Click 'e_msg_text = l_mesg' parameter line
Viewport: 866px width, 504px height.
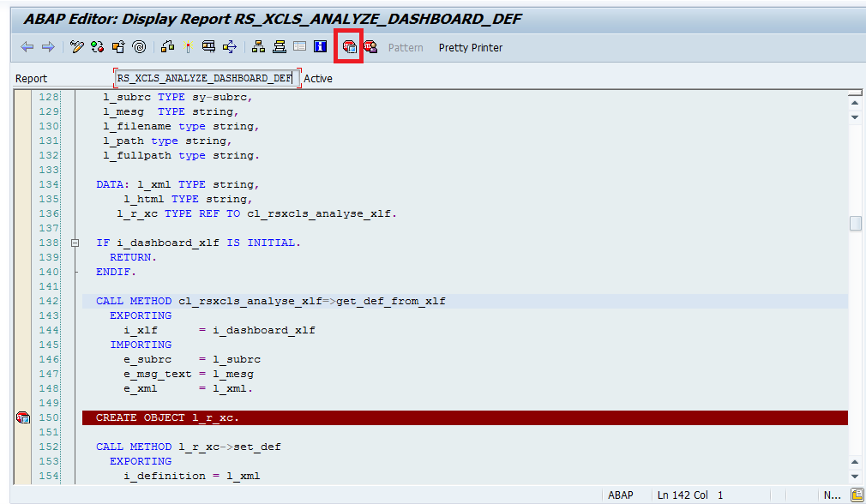[189, 374]
